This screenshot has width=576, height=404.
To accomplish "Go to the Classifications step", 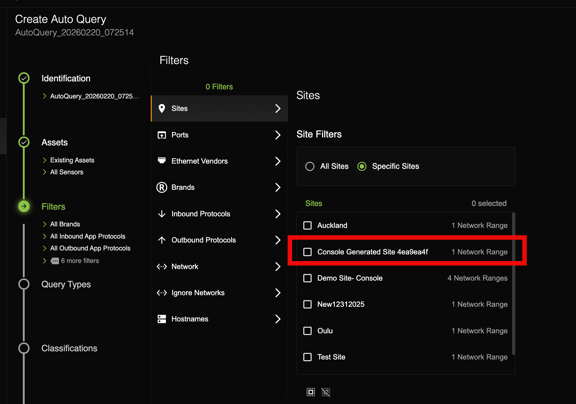I will [69, 348].
